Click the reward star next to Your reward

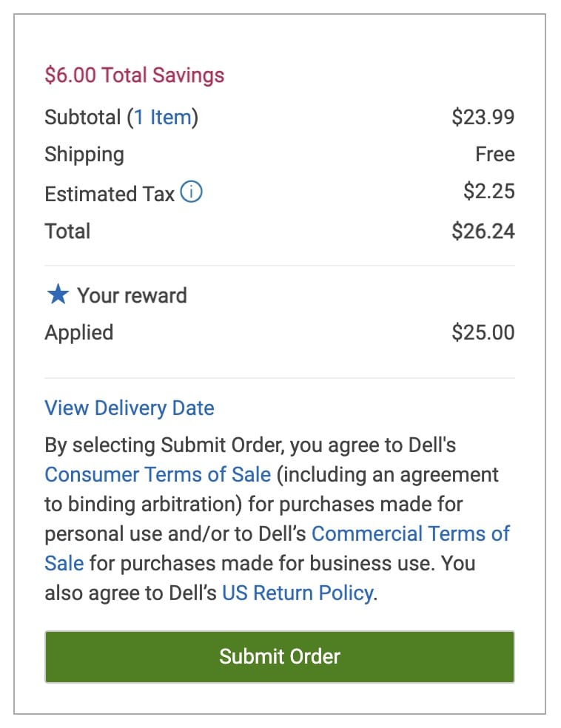click(57, 294)
